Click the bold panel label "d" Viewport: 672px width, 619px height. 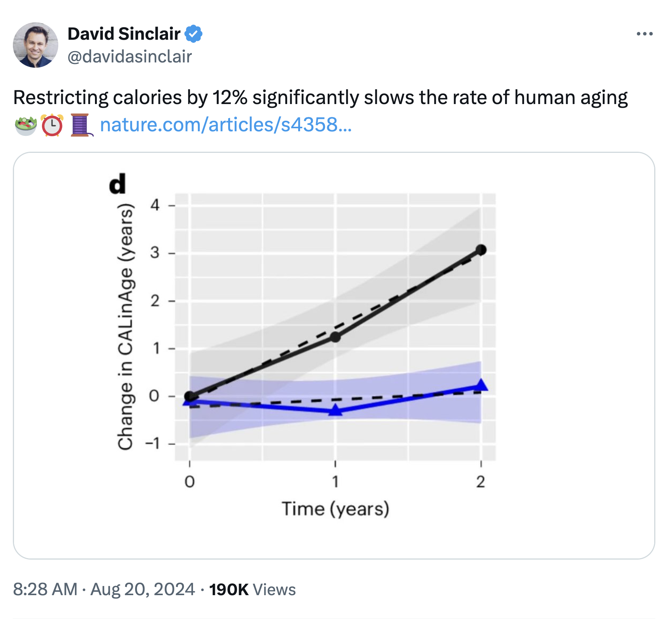[x=117, y=184]
